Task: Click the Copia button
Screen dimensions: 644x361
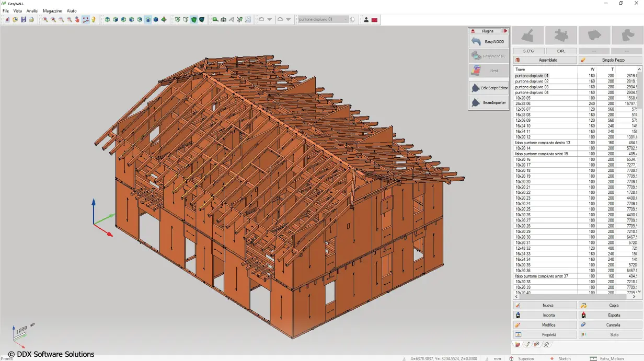Action: (611, 306)
